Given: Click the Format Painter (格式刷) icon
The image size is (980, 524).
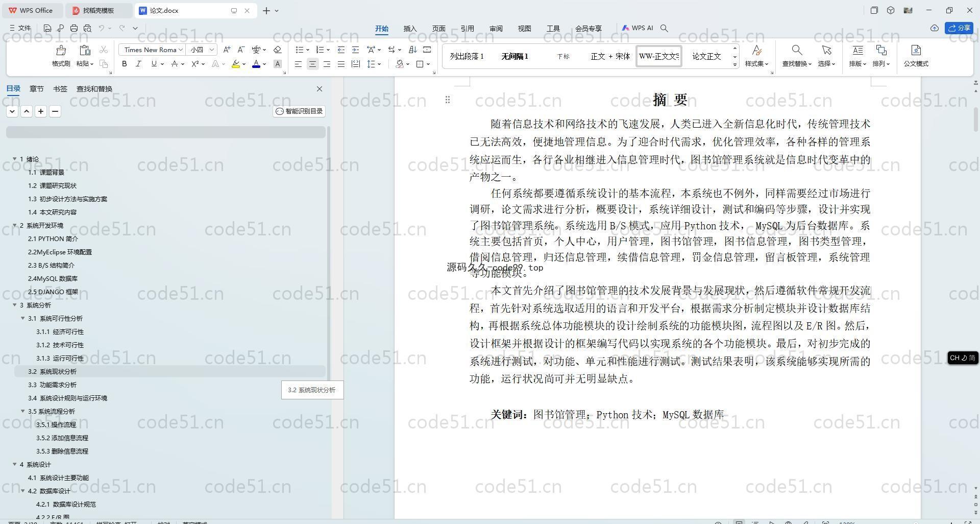Looking at the screenshot, I should point(61,51).
